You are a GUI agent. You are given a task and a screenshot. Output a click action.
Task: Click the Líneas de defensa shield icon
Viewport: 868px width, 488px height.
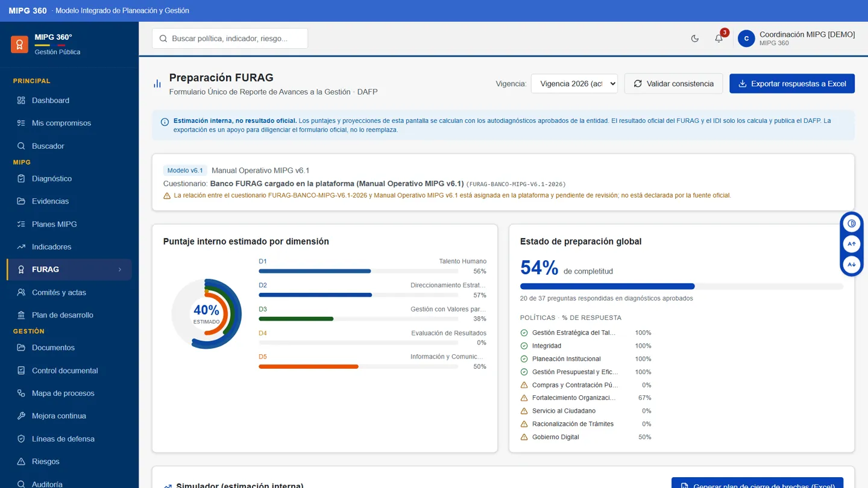click(21, 439)
